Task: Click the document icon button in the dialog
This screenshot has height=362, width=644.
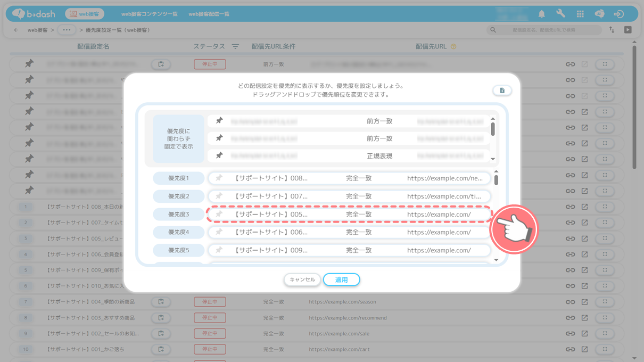Action: (x=502, y=90)
